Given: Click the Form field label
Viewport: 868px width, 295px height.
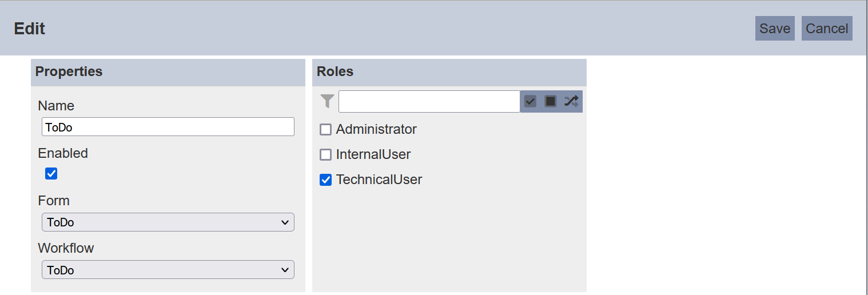Looking at the screenshot, I should click(x=54, y=201).
